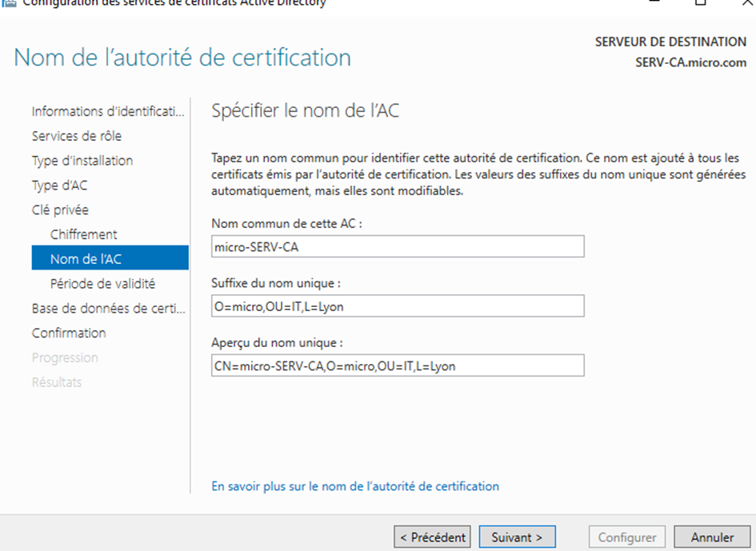
Task: Open the link about certification authority naming
Action: click(355, 486)
